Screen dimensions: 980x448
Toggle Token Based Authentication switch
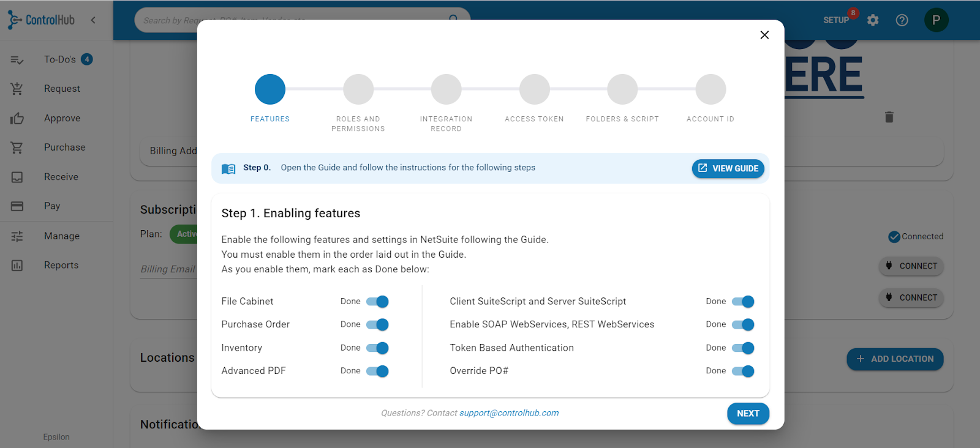click(743, 348)
